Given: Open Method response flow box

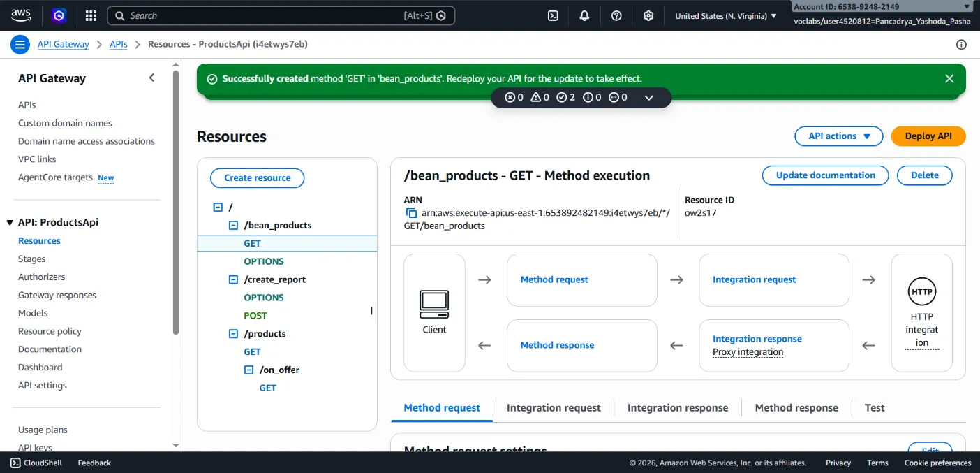Looking at the screenshot, I should pyautogui.click(x=582, y=346).
